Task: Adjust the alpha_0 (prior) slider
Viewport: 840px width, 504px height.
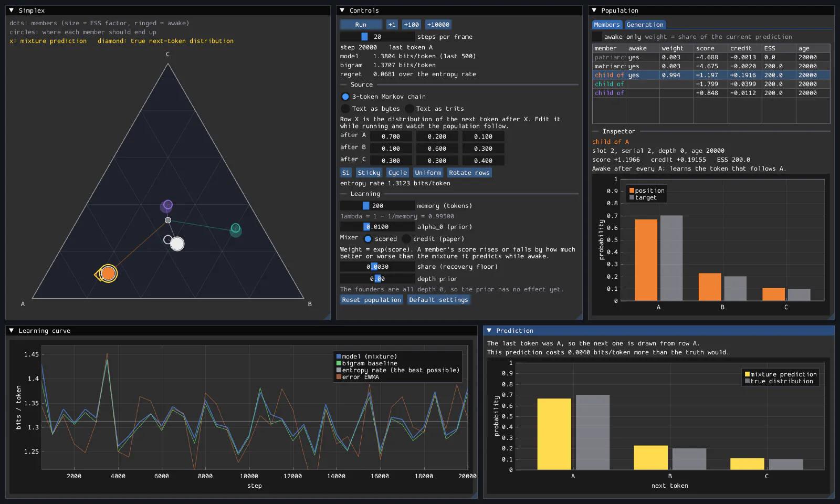Action: (377, 227)
